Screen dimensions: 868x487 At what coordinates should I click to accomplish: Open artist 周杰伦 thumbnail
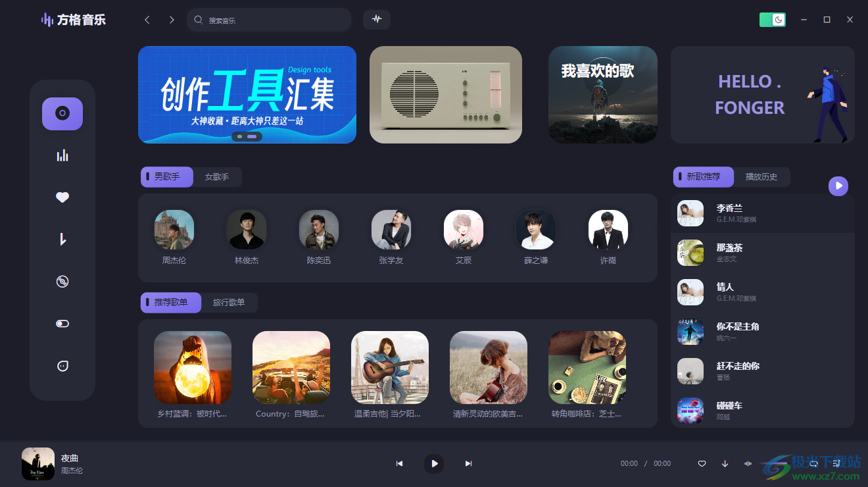174,230
